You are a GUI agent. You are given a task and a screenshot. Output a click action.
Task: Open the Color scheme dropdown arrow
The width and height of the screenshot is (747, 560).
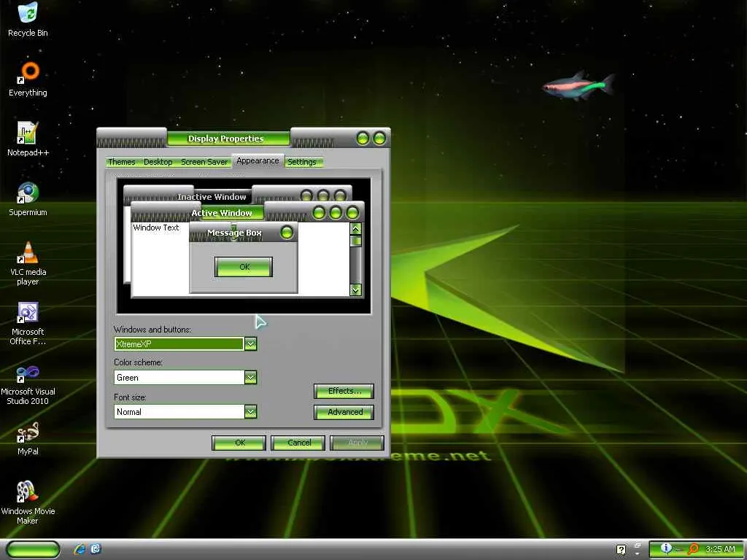(251, 378)
